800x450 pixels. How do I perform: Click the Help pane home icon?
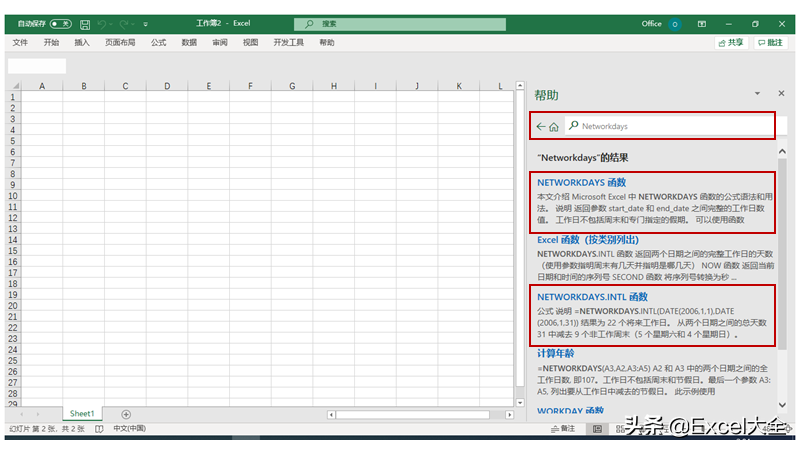(554, 127)
